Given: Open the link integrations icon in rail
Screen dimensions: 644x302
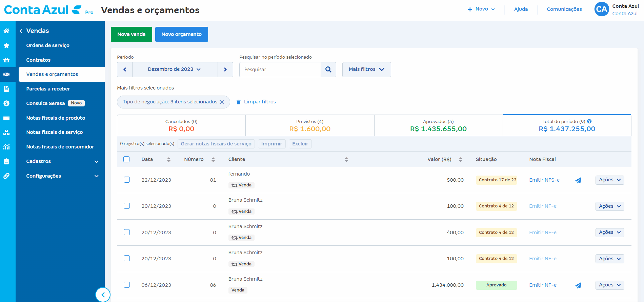Looking at the screenshot, I should [x=6, y=176].
